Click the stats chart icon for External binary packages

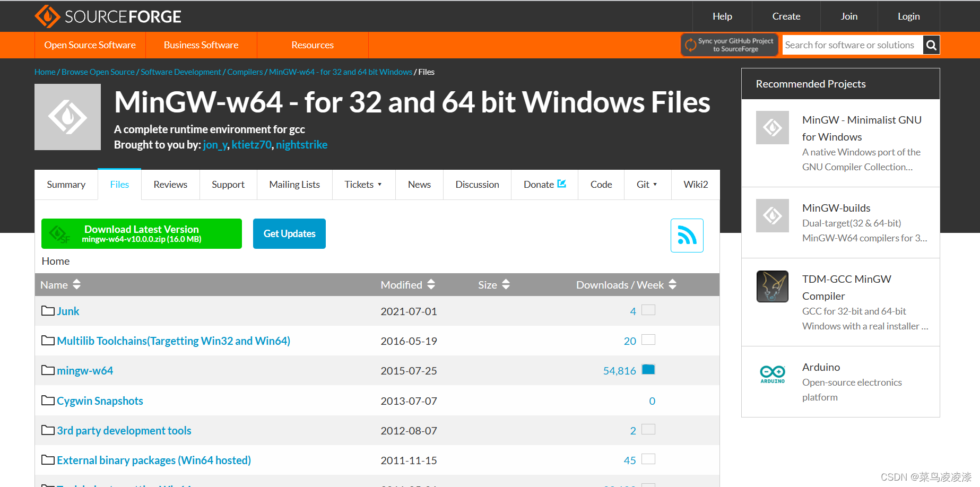click(648, 459)
